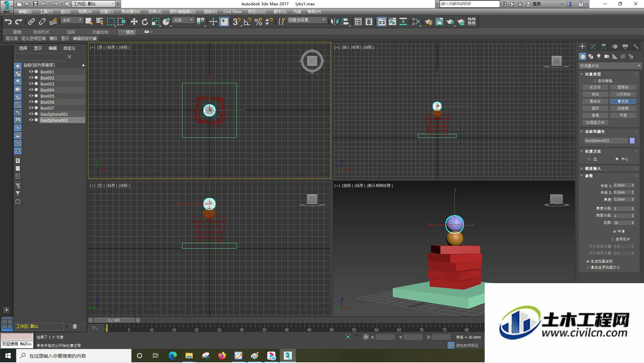Open Select by Name list icon
This screenshot has height=363, width=644.
tap(100, 22)
